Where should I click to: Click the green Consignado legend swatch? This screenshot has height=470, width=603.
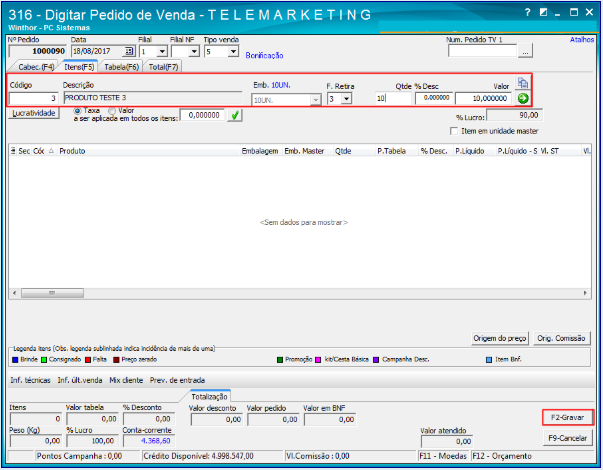44,360
